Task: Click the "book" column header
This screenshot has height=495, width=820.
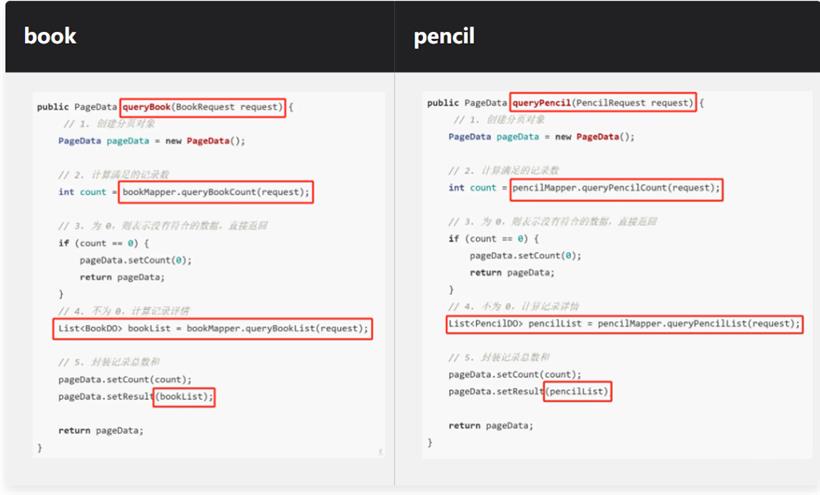Action: point(50,36)
